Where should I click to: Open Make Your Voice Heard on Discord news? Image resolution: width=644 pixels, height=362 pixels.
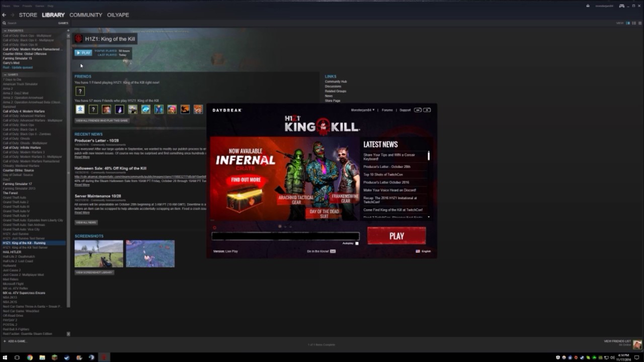(390, 190)
